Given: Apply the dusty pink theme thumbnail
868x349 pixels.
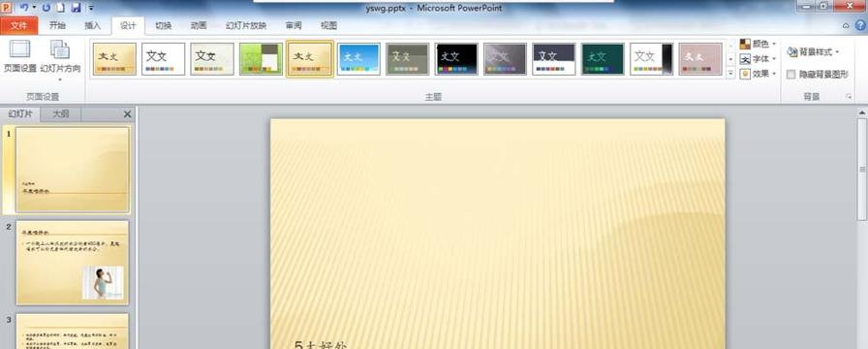Looking at the screenshot, I should click(x=700, y=59).
